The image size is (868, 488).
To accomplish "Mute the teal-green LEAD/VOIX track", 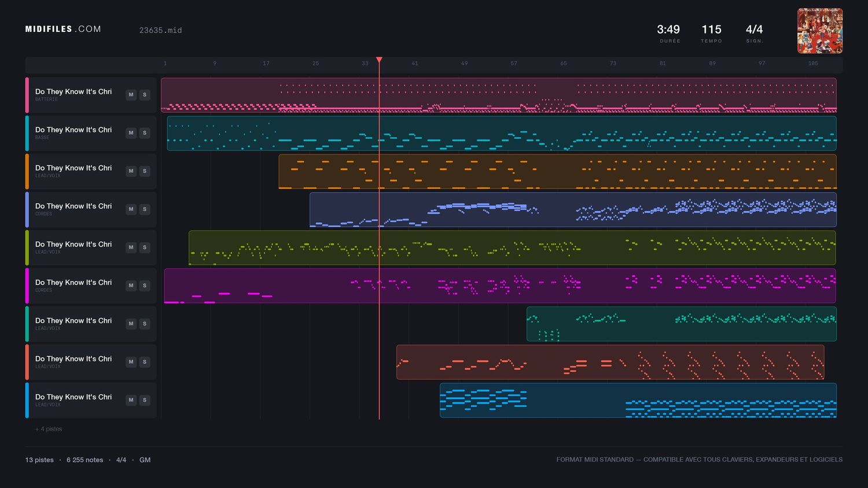I will pyautogui.click(x=131, y=324).
